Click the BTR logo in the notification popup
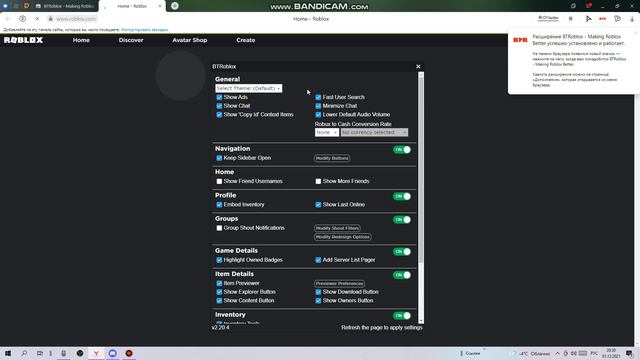640x360 pixels. click(520, 40)
